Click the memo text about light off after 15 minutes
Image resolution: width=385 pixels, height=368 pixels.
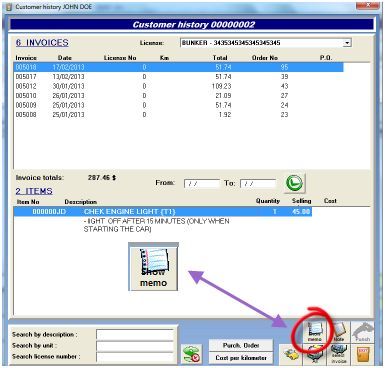click(x=156, y=225)
